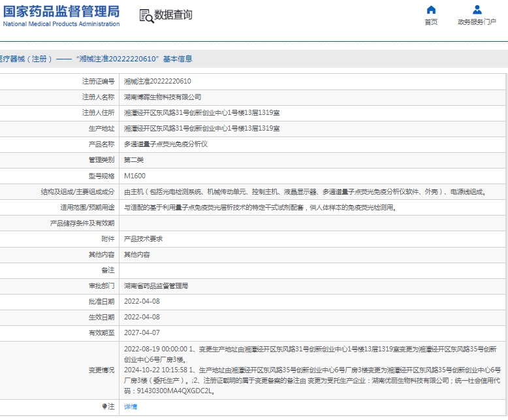Click the 产品储存条件及有效期 row label

pyautogui.click(x=82, y=223)
